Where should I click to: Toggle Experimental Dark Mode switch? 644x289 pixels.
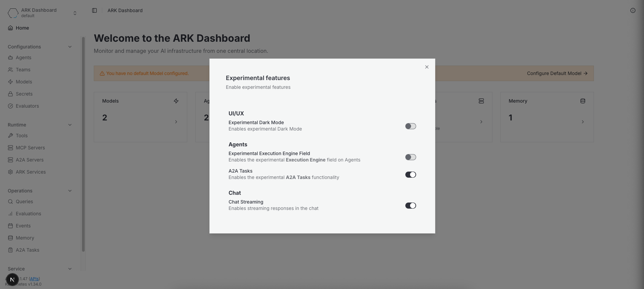pos(410,126)
